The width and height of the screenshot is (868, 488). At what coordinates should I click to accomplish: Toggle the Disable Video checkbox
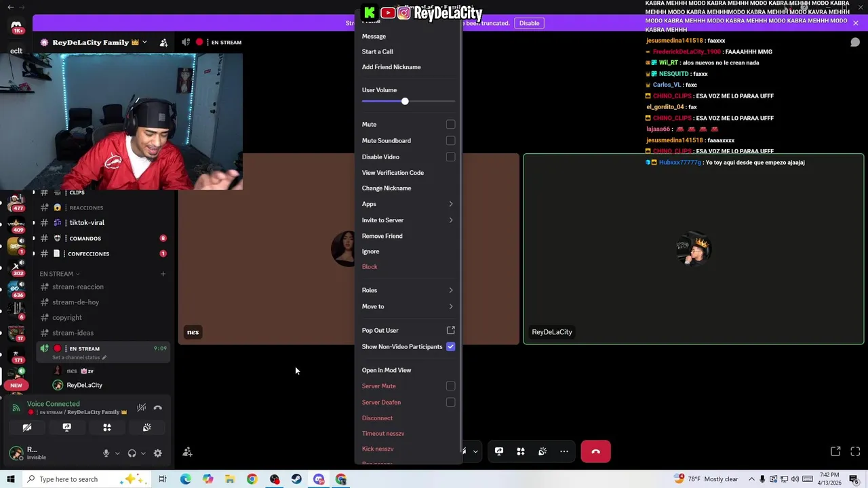click(450, 157)
